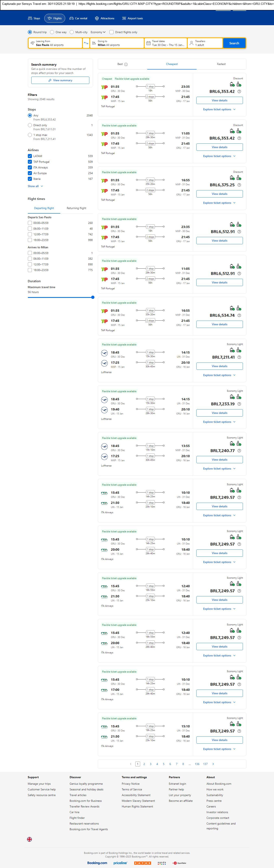Click the swap origin and destination arrows icon
Viewport: 274px width, 868px height.
pyautogui.click(x=86, y=43)
